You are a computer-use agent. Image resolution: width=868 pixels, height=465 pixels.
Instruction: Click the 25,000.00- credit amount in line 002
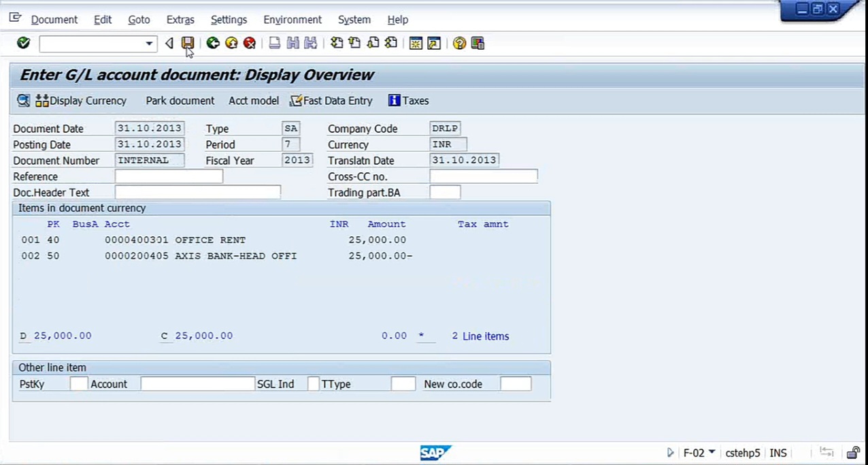click(380, 256)
